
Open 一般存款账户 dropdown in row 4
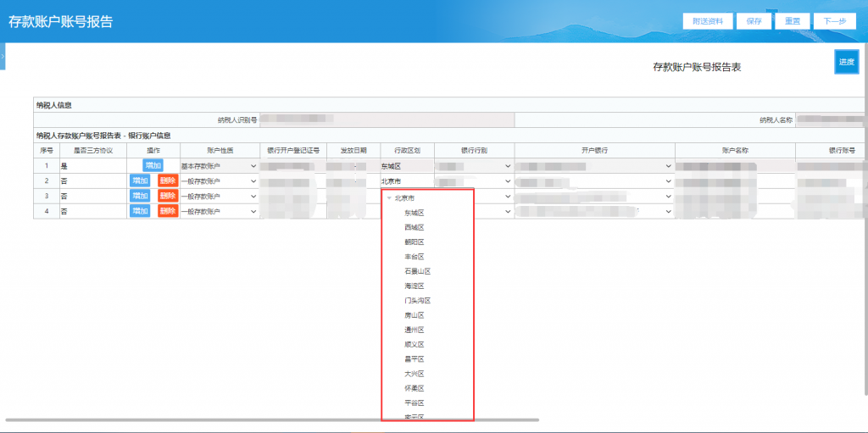(x=220, y=212)
